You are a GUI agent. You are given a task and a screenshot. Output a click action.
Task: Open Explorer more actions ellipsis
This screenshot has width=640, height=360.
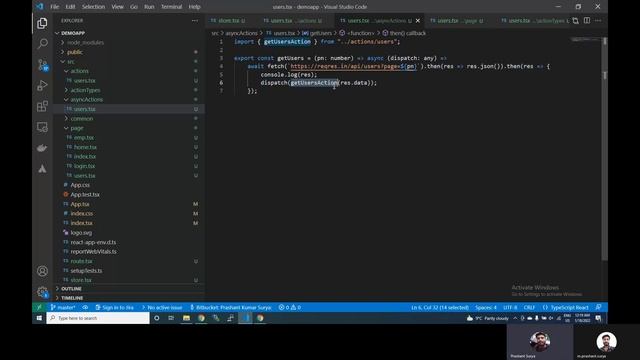coord(195,20)
